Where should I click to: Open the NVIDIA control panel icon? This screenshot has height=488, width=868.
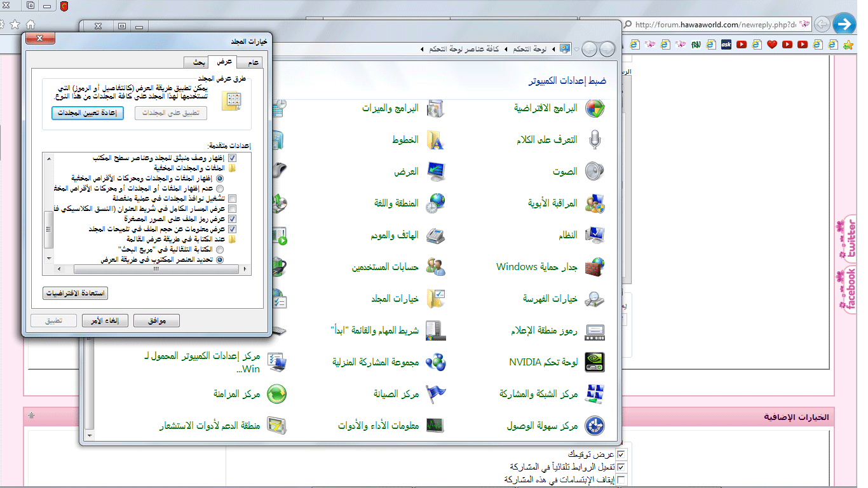tap(594, 362)
